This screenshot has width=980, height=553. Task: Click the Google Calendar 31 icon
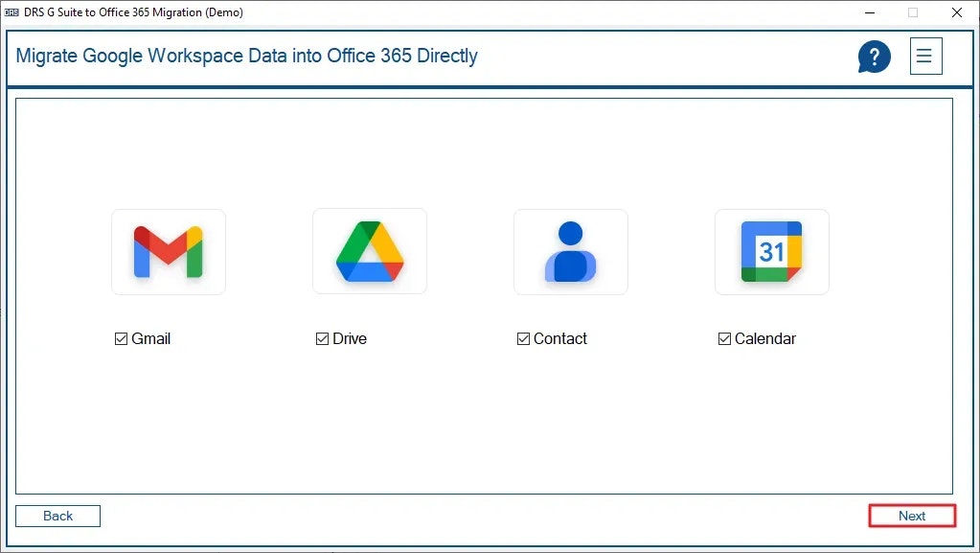[x=772, y=251]
